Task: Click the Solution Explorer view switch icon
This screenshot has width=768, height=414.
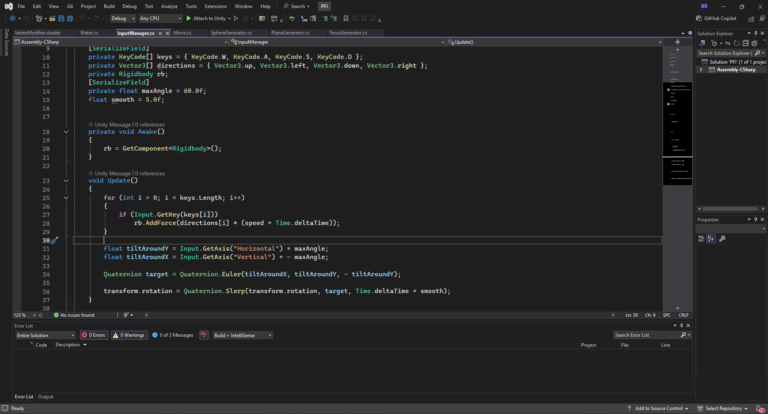Action: tap(702, 43)
